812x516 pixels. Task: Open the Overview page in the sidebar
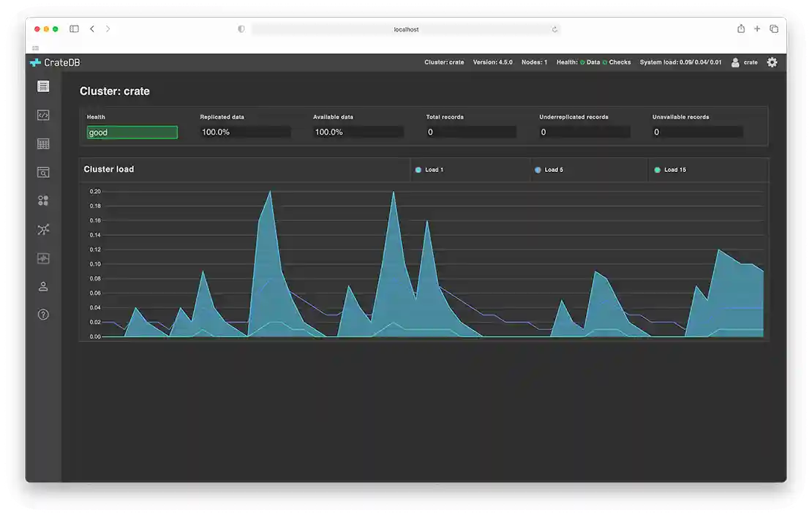tap(43, 86)
